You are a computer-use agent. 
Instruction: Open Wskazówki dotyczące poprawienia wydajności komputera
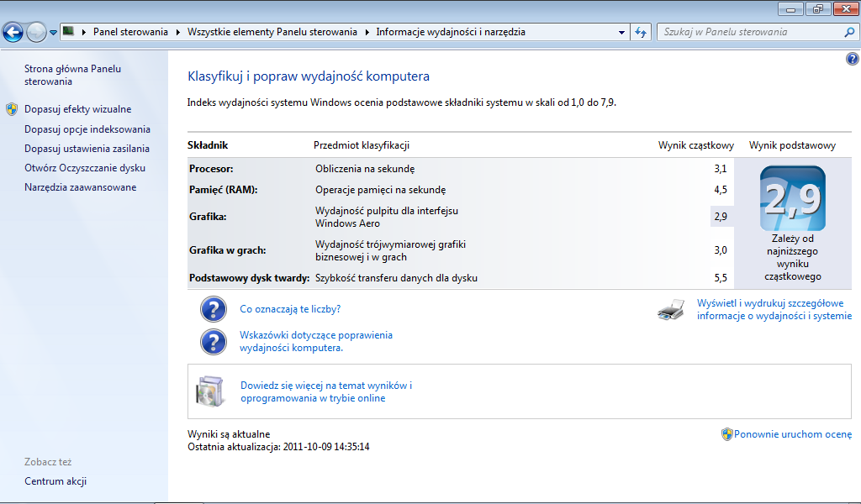pyautogui.click(x=316, y=341)
